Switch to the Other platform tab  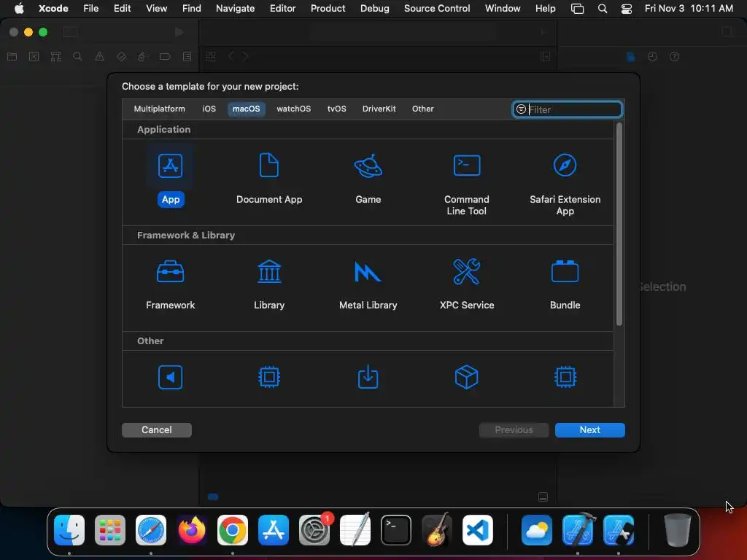click(x=422, y=109)
